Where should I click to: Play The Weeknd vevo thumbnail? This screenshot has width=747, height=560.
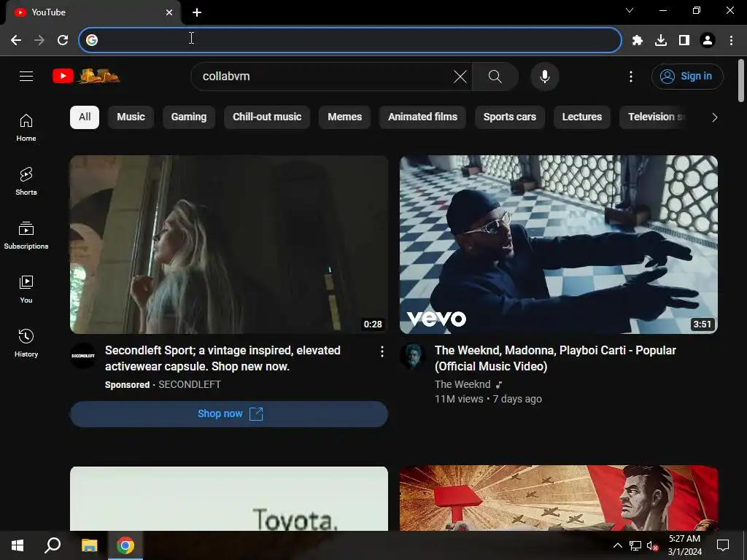tap(559, 244)
